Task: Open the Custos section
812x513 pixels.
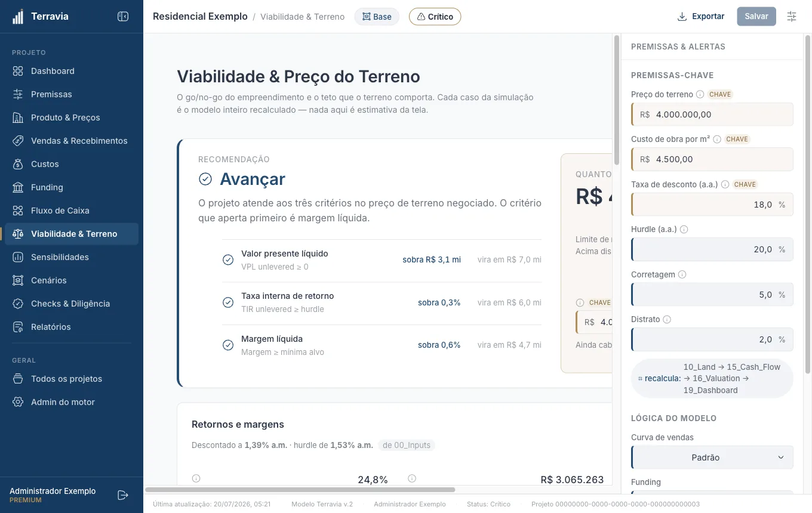Action: point(72,164)
